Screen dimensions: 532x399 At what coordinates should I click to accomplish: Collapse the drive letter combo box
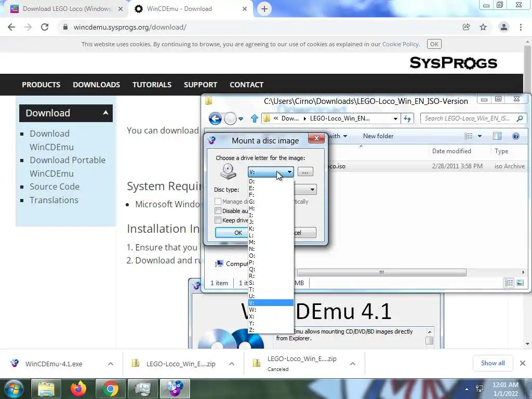click(x=289, y=172)
